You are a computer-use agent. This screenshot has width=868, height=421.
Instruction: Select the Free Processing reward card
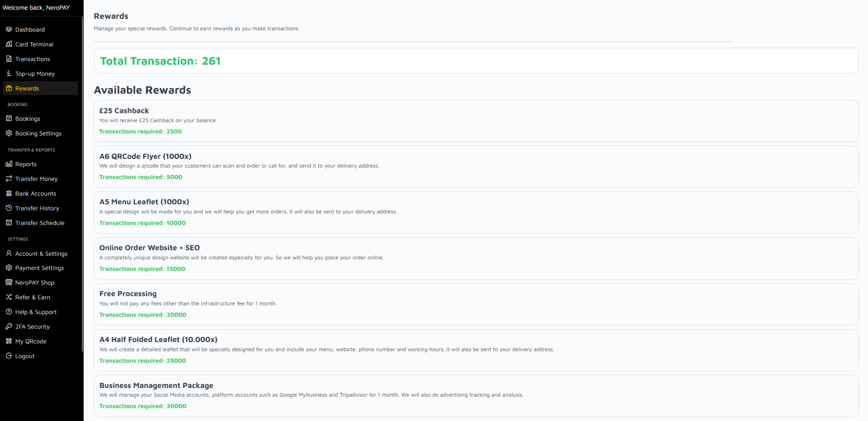click(476, 304)
